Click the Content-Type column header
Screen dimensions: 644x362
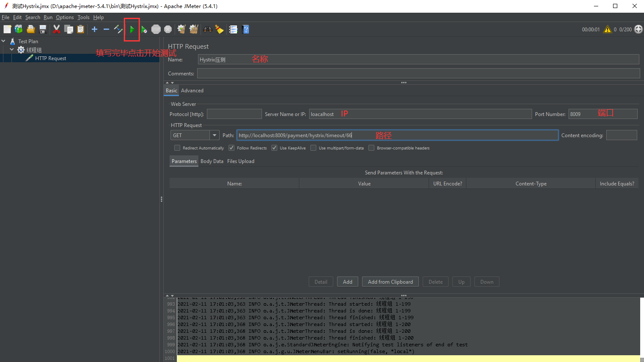(x=531, y=184)
